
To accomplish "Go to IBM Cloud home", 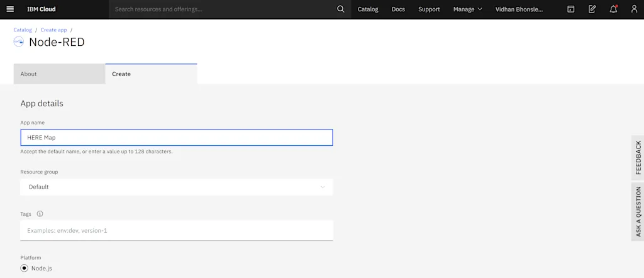I will [42, 9].
